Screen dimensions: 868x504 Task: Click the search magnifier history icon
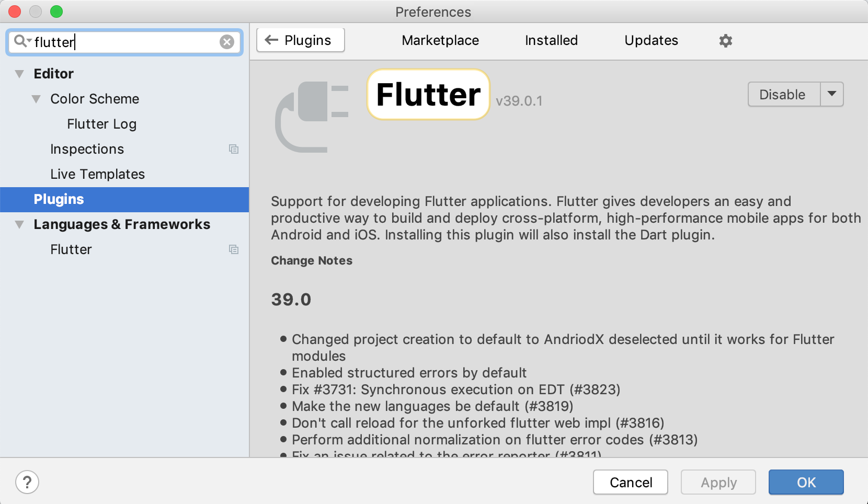pyautogui.click(x=21, y=41)
